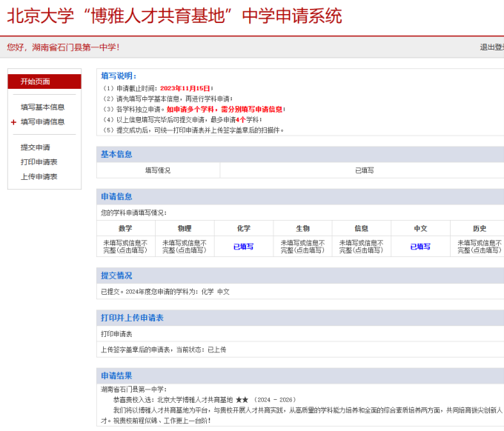Image resolution: width=504 pixels, height=431 pixels.
Task: Click the 数学 column header
Action: coord(125,229)
